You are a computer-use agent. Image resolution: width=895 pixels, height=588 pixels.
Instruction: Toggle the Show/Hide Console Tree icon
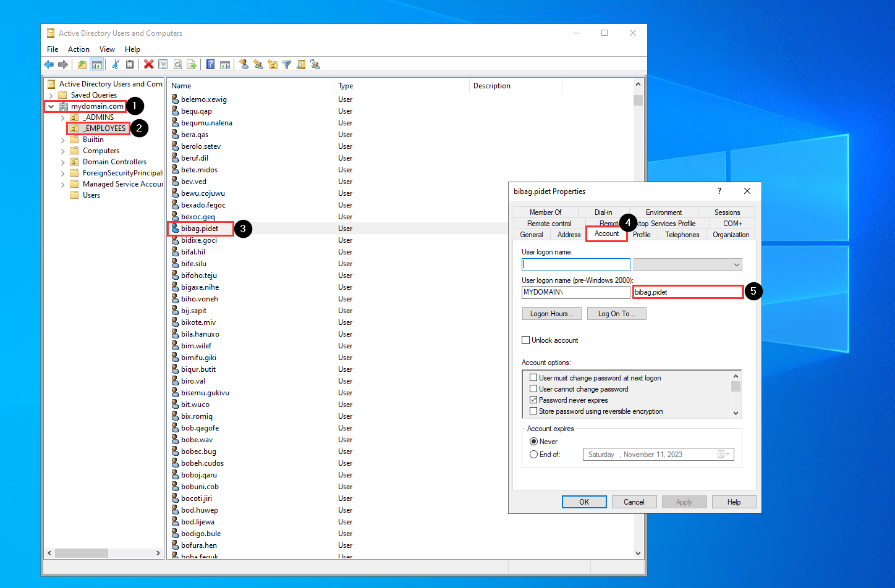point(96,64)
